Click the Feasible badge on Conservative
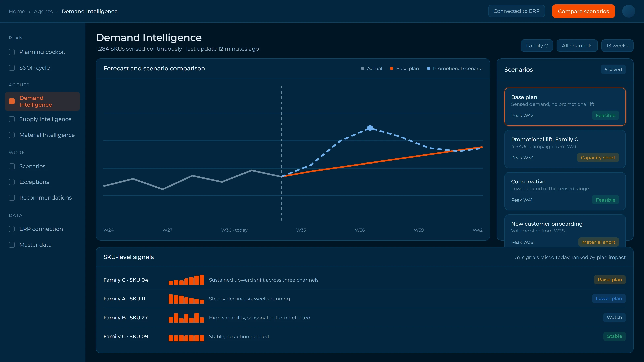Image resolution: width=644 pixels, height=362 pixels. coord(605,200)
